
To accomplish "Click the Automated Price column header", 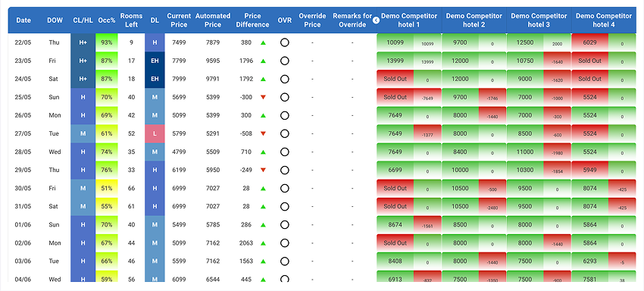I will coord(213,20).
